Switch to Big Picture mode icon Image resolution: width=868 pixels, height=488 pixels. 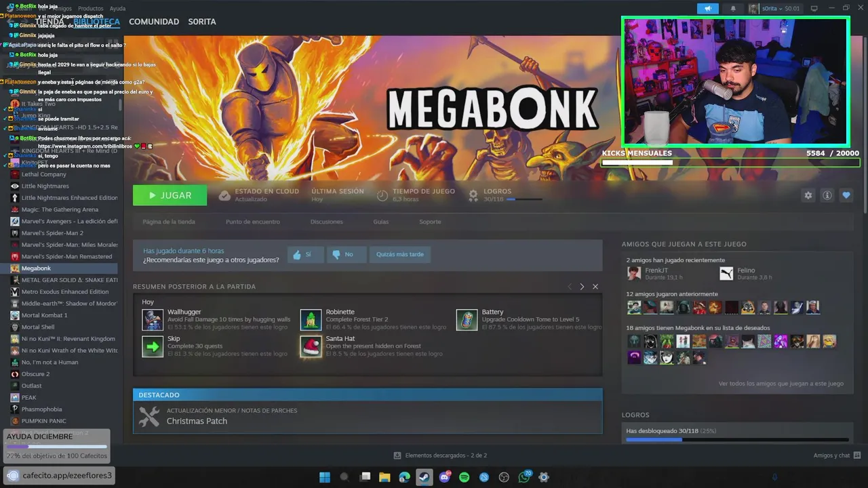point(814,9)
